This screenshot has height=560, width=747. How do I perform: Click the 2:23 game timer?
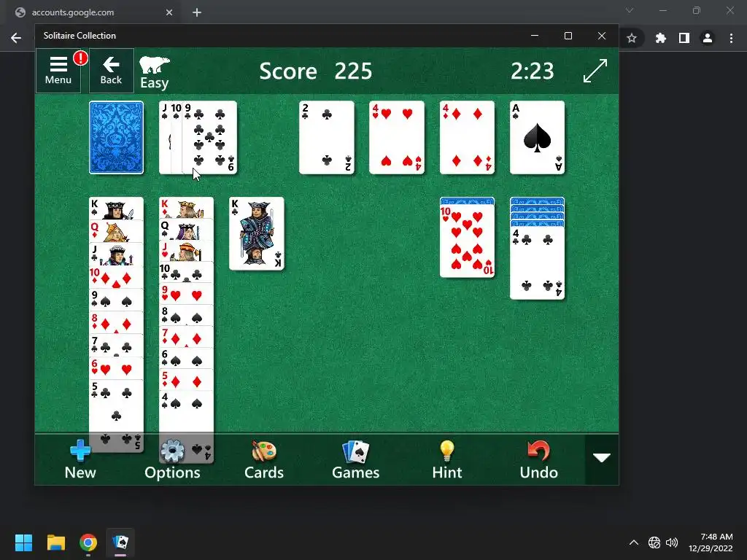tap(532, 71)
